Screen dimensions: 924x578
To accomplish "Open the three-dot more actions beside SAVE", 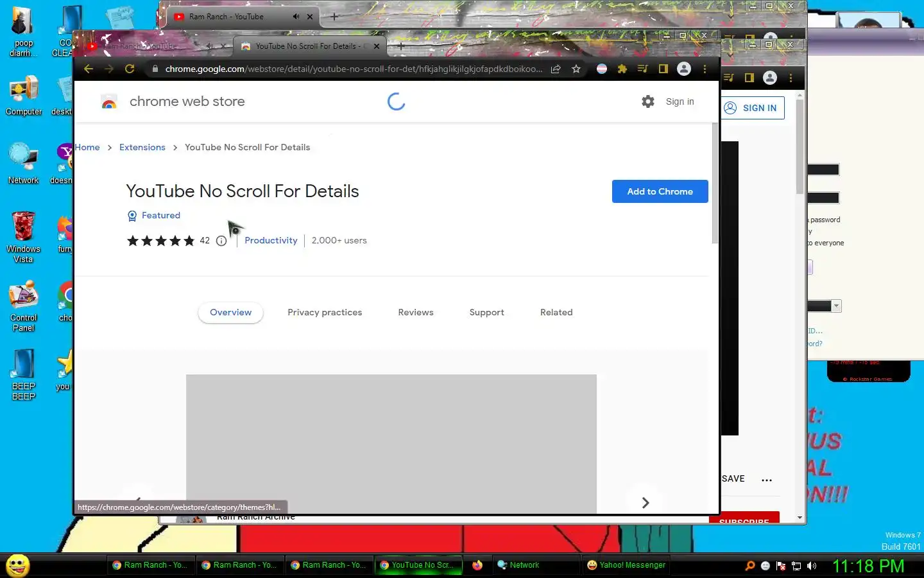I will click(x=767, y=480).
